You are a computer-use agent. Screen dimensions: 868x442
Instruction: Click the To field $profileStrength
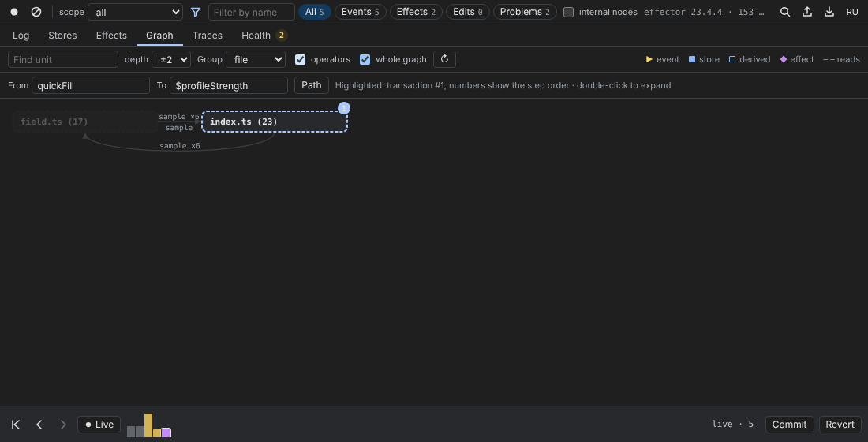229,85
